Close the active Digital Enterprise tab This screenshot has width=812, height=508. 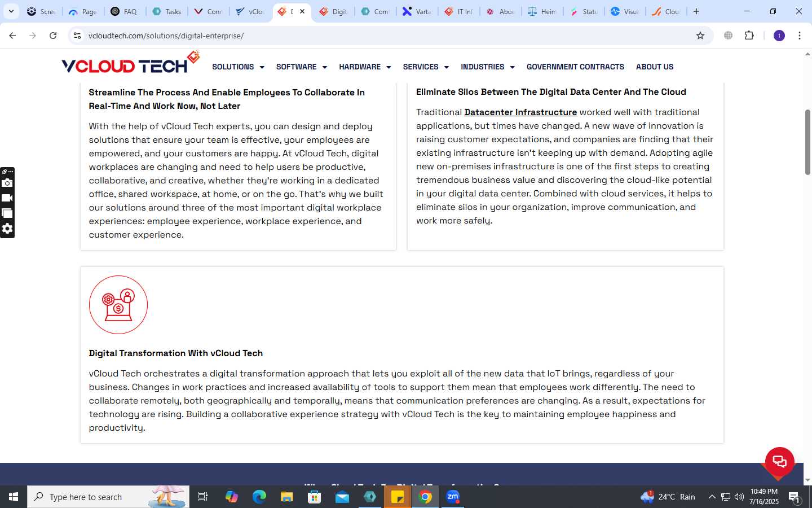[x=302, y=11]
